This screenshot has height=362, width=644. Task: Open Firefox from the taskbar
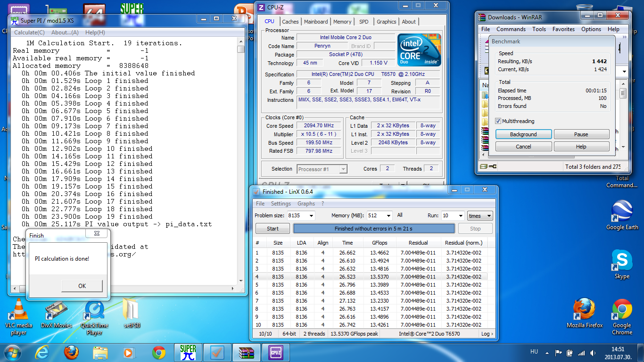(71, 353)
